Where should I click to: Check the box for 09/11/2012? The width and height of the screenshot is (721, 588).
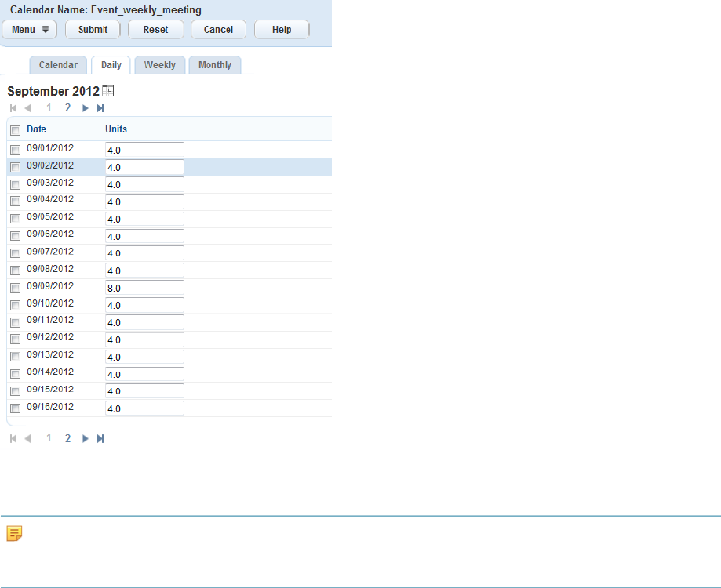point(15,322)
